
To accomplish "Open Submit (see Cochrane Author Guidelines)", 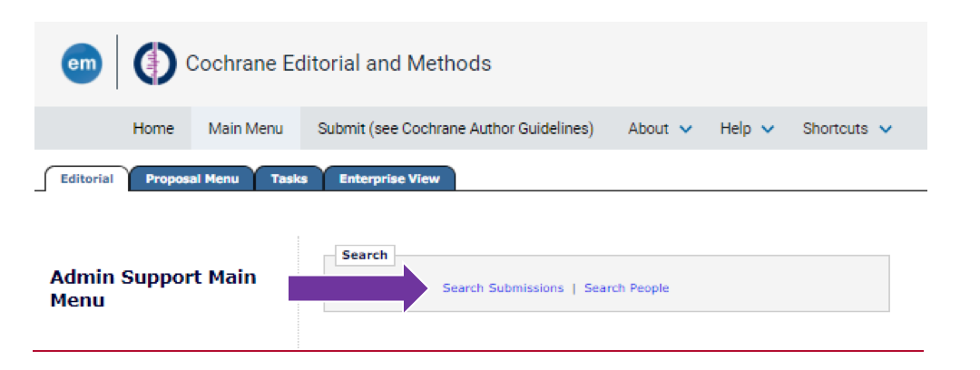I will point(456,129).
